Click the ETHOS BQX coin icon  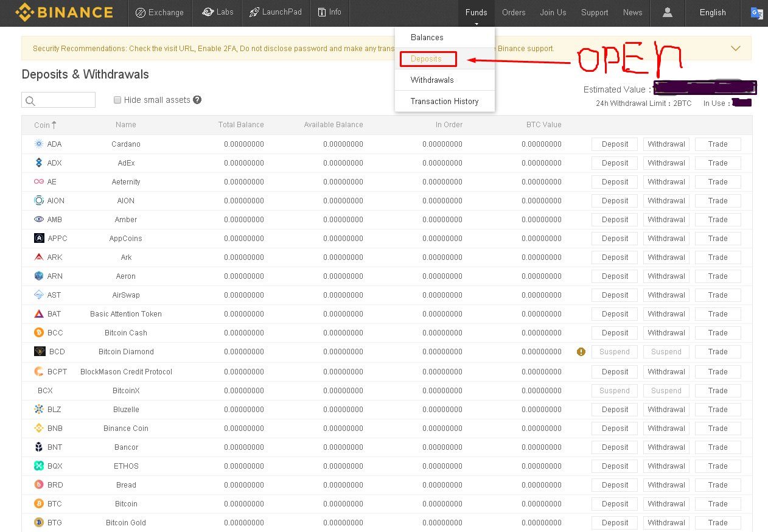pyautogui.click(x=39, y=466)
